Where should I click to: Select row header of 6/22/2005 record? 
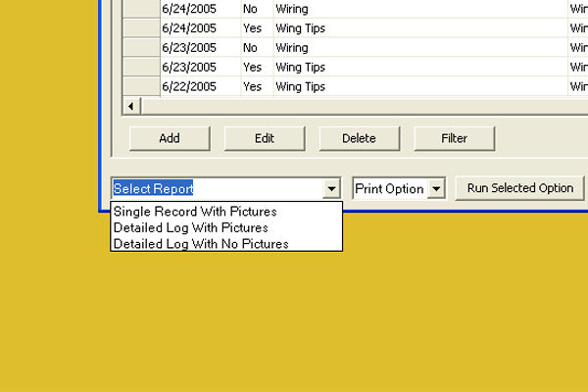pyautogui.click(x=140, y=86)
